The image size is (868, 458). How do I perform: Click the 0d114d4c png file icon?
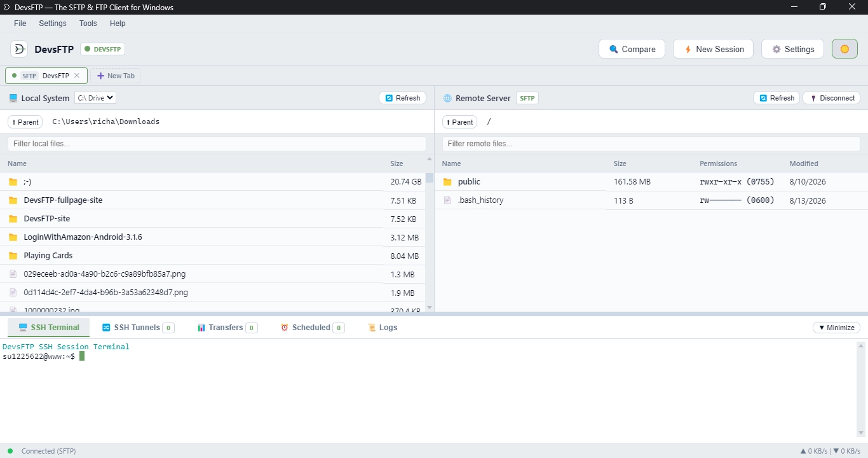(x=13, y=293)
